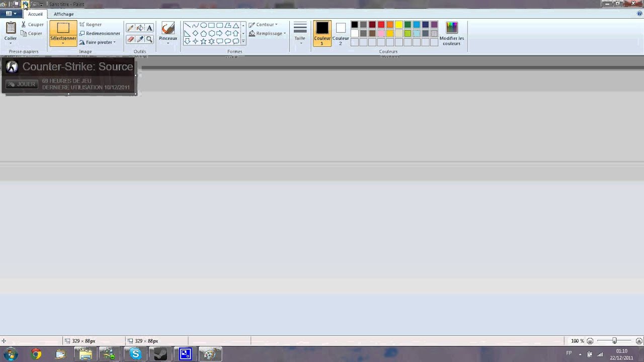
Task: Click the Save icon in quick access toolbar
Action: (x=16, y=4)
